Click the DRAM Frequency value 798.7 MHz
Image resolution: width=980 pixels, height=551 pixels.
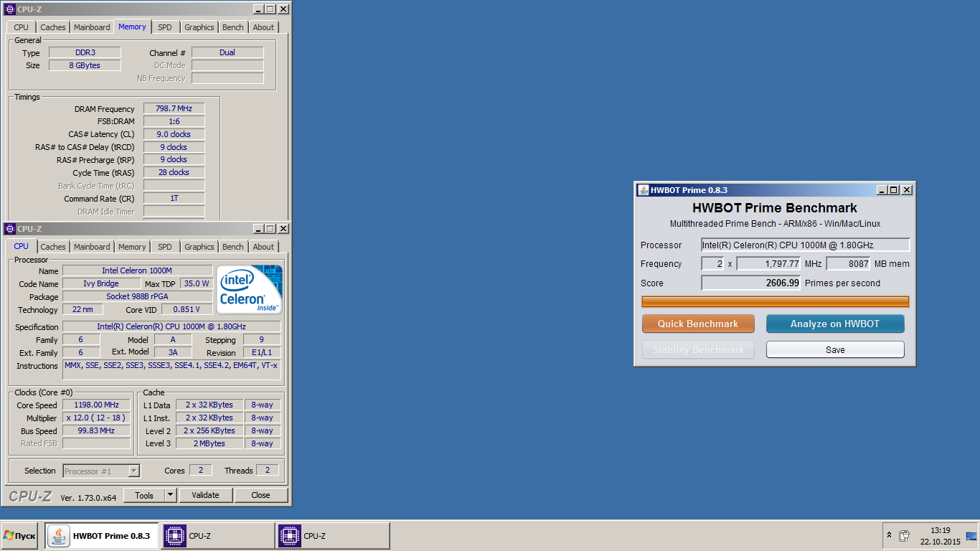coord(174,108)
